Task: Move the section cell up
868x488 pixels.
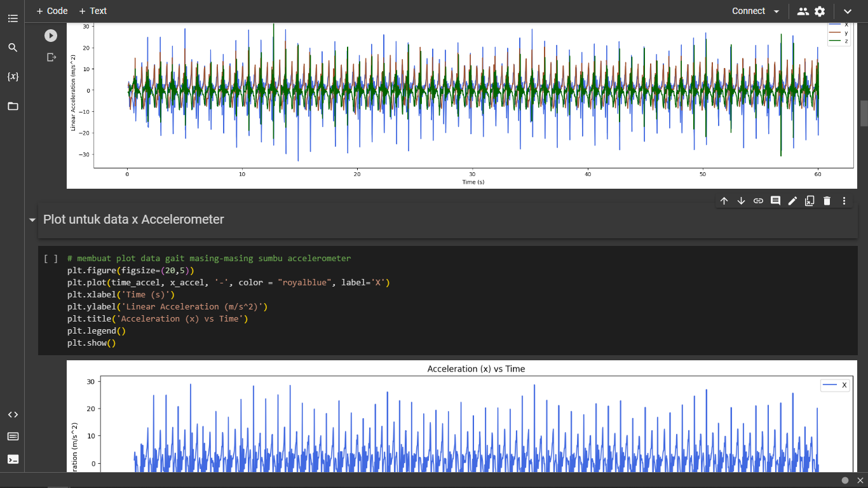Action: click(x=724, y=201)
